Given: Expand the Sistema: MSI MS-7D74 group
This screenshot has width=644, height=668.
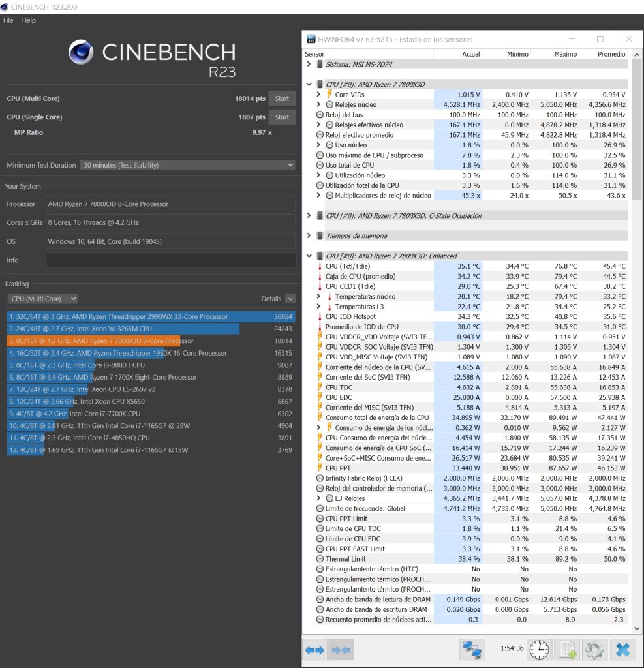Looking at the screenshot, I should click(x=309, y=64).
